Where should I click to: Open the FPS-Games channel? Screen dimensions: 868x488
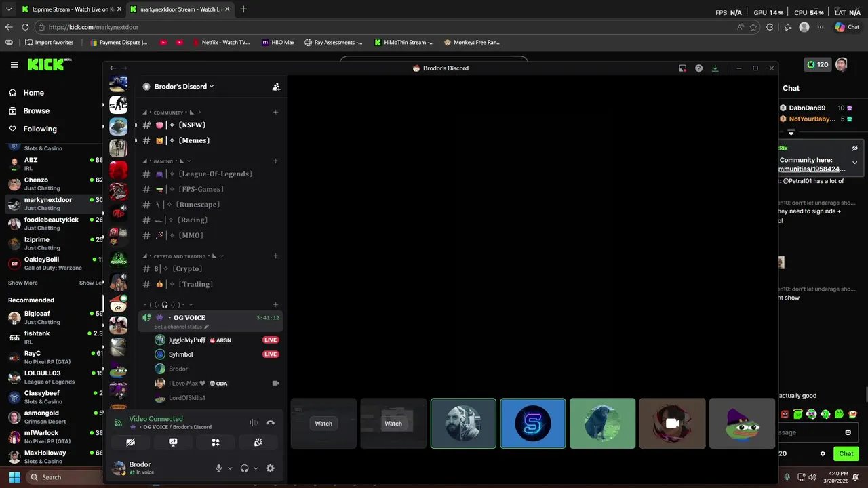tap(210, 189)
